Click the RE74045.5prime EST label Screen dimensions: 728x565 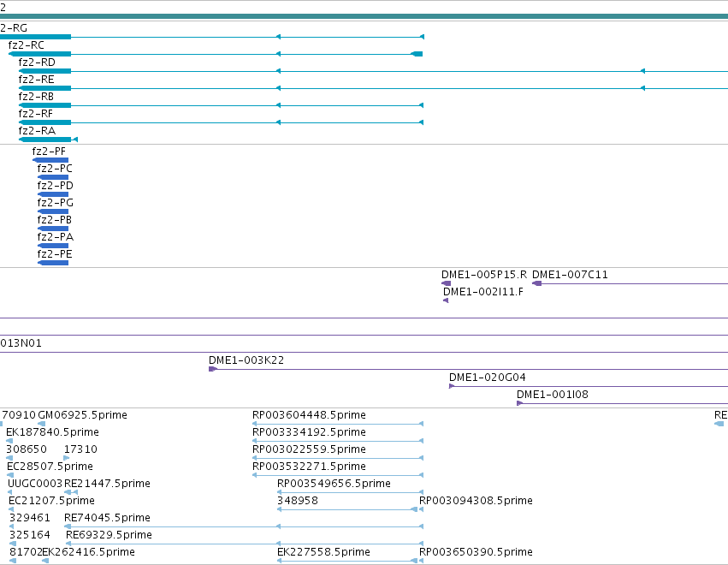tap(107, 518)
